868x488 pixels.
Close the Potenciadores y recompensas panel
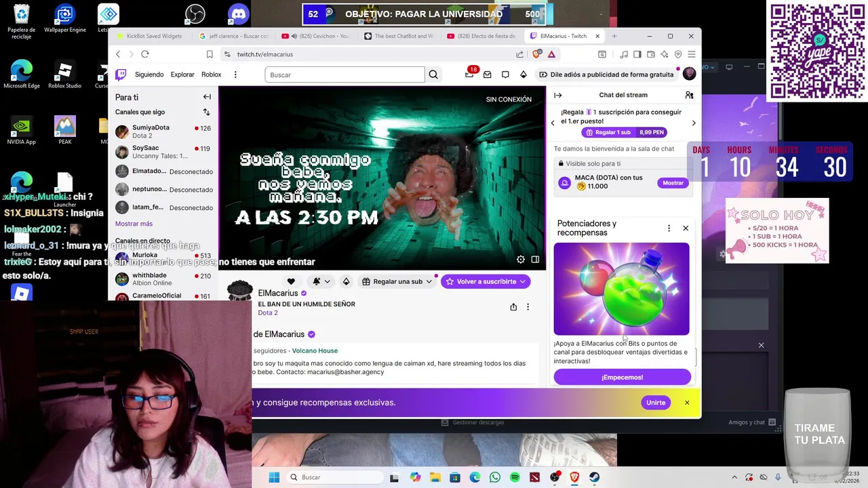point(686,228)
